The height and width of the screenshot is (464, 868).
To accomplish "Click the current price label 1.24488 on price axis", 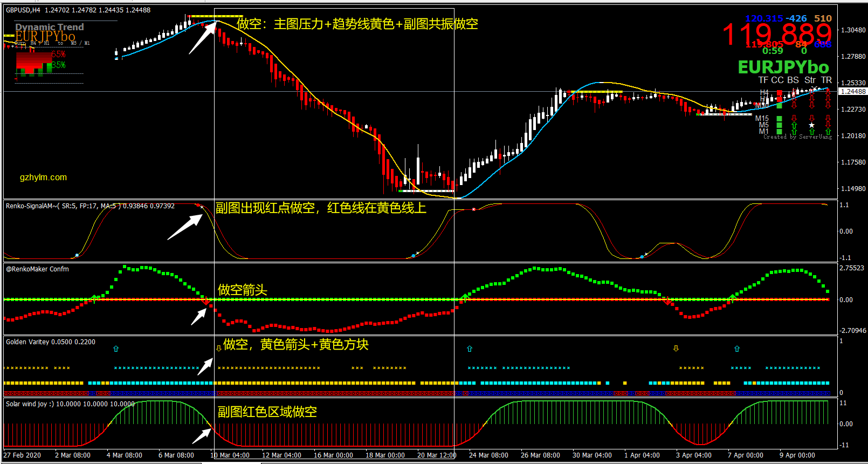I will pos(853,92).
